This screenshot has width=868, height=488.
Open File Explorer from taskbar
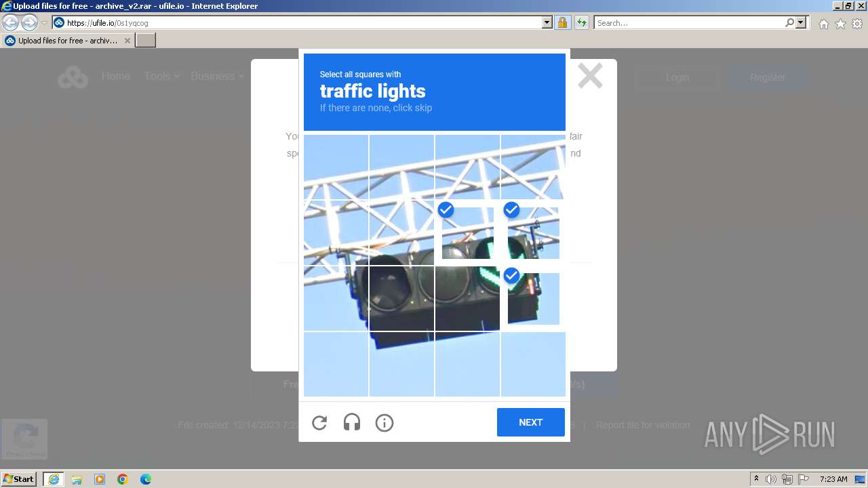(x=77, y=479)
